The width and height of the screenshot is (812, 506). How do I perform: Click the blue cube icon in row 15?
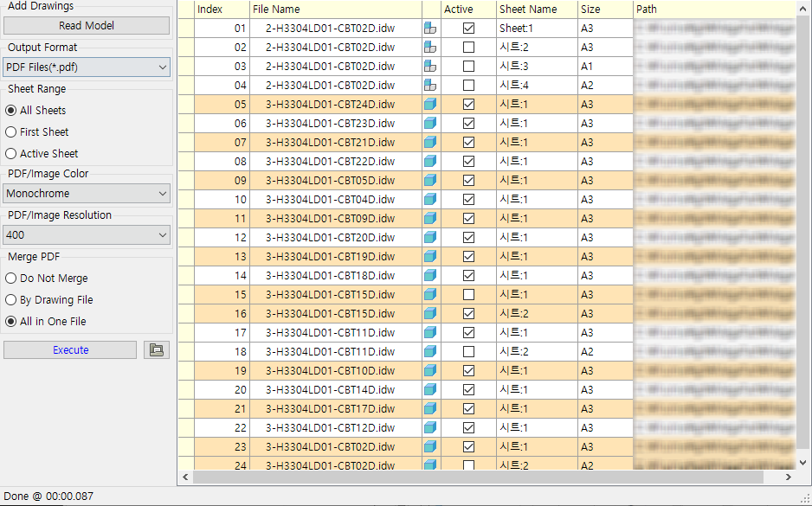430,295
